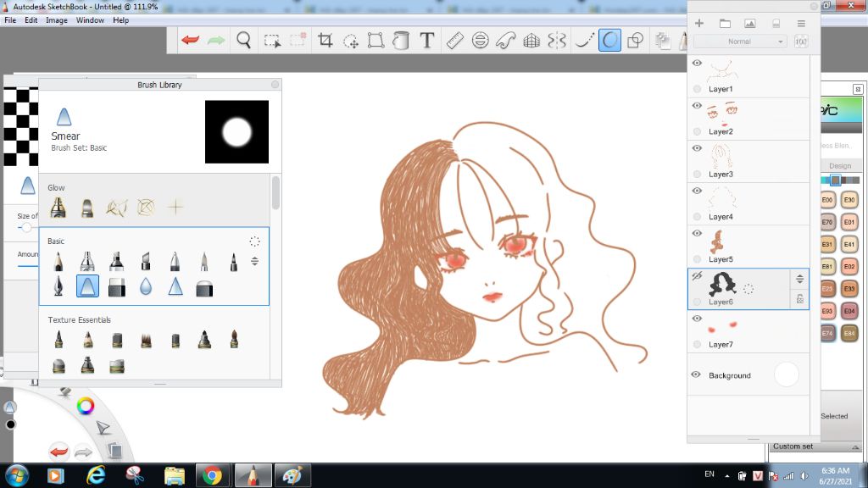Image resolution: width=868 pixels, height=488 pixels.
Task: Hide Layer7 using its eye icon
Action: click(697, 319)
